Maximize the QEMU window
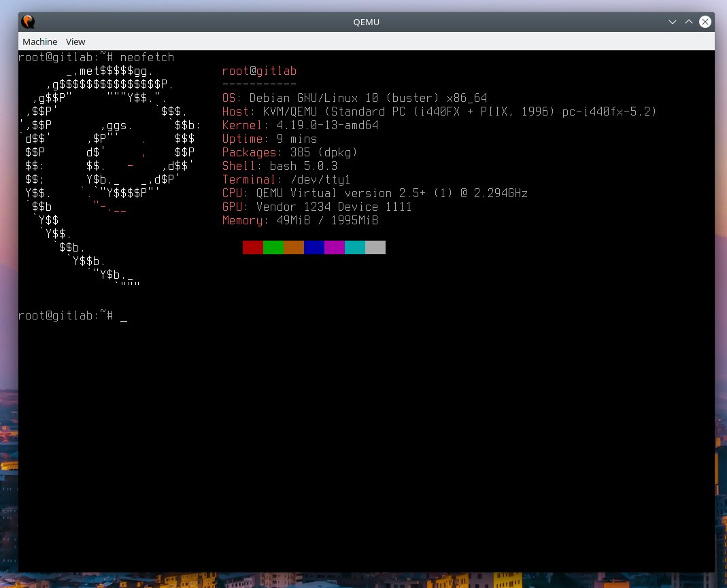This screenshot has height=588, width=727. (689, 22)
